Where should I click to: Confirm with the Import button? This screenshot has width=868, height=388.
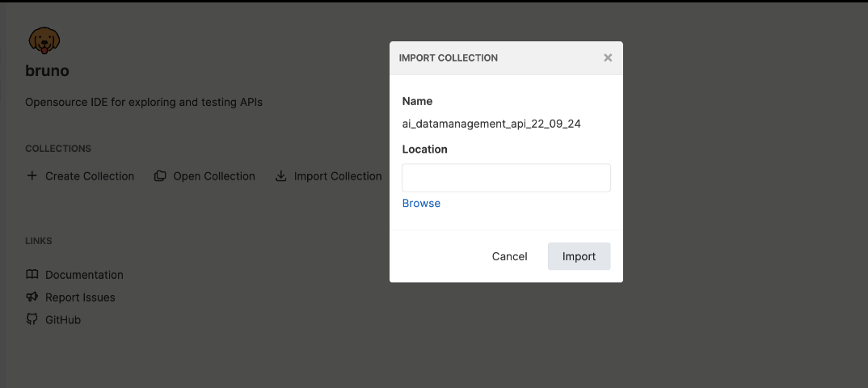click(x=579, y=256)
